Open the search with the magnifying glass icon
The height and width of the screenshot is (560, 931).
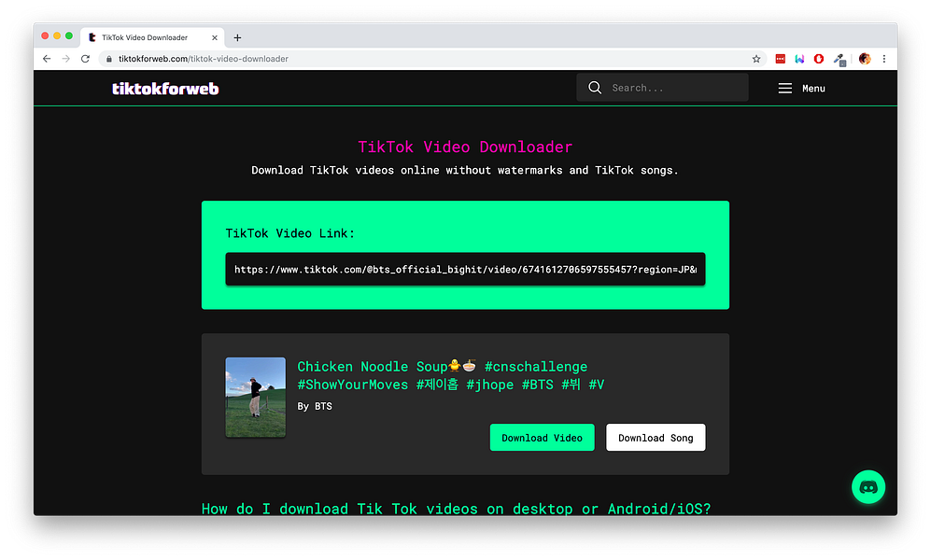click(x=595, y=87)
